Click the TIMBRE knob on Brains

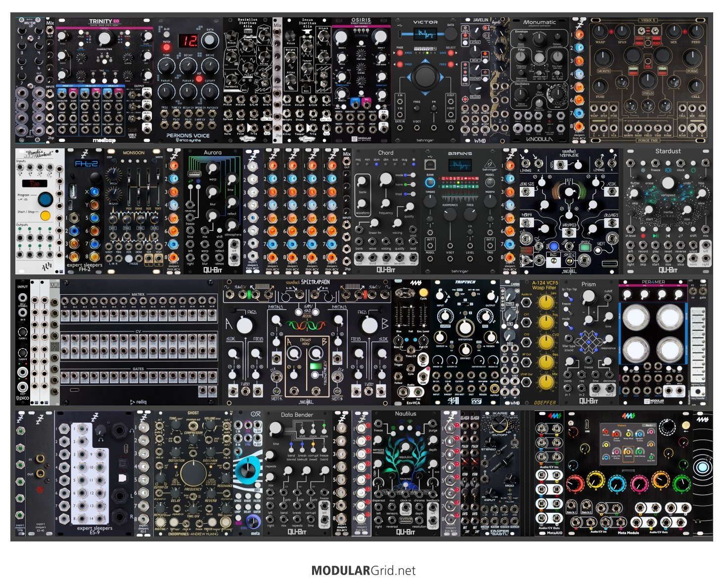coord(430,201)
